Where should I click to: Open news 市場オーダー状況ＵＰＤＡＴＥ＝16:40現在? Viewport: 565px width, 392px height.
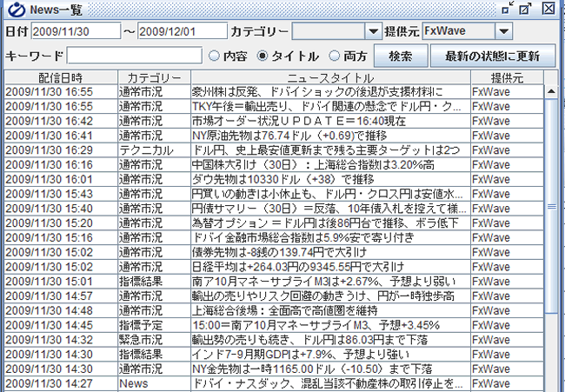coord(330,121)
